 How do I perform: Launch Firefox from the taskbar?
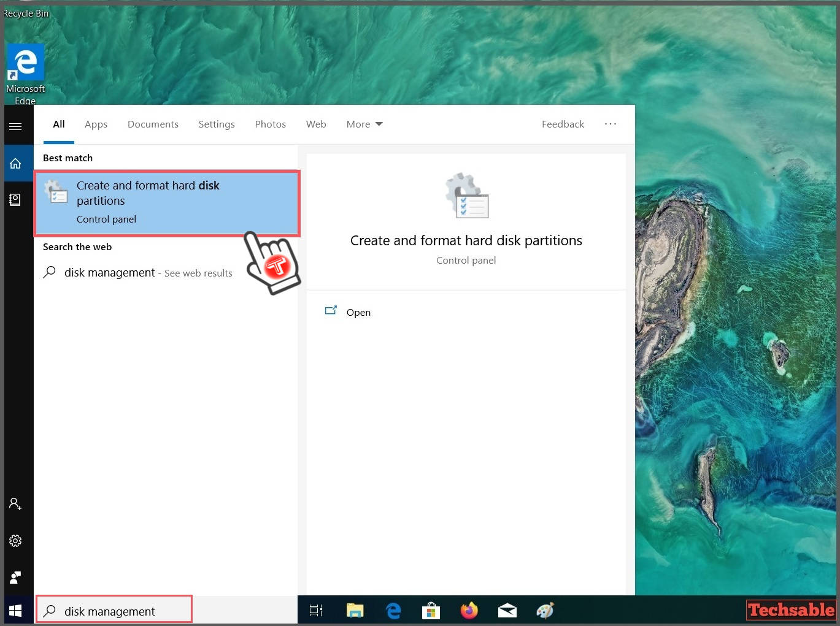click(x=469, y=610)
